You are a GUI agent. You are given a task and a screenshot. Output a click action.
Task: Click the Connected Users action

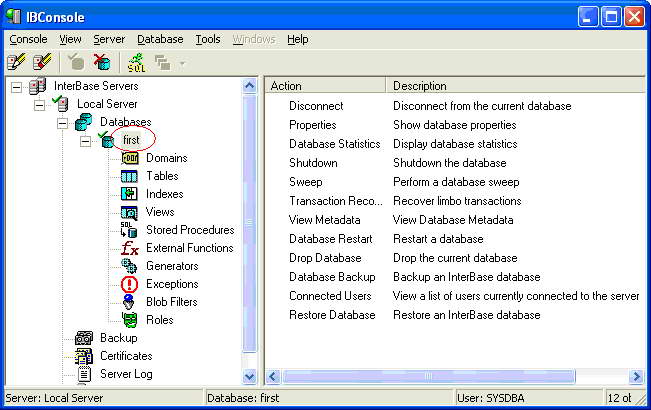(330, 296)
